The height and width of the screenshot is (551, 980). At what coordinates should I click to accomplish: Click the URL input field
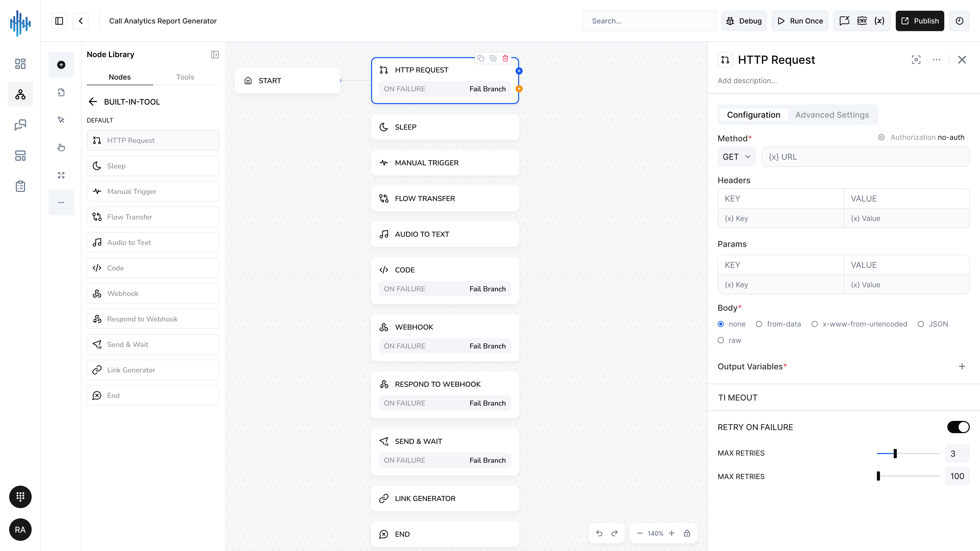pyautogui.click(x=865, y=157)
